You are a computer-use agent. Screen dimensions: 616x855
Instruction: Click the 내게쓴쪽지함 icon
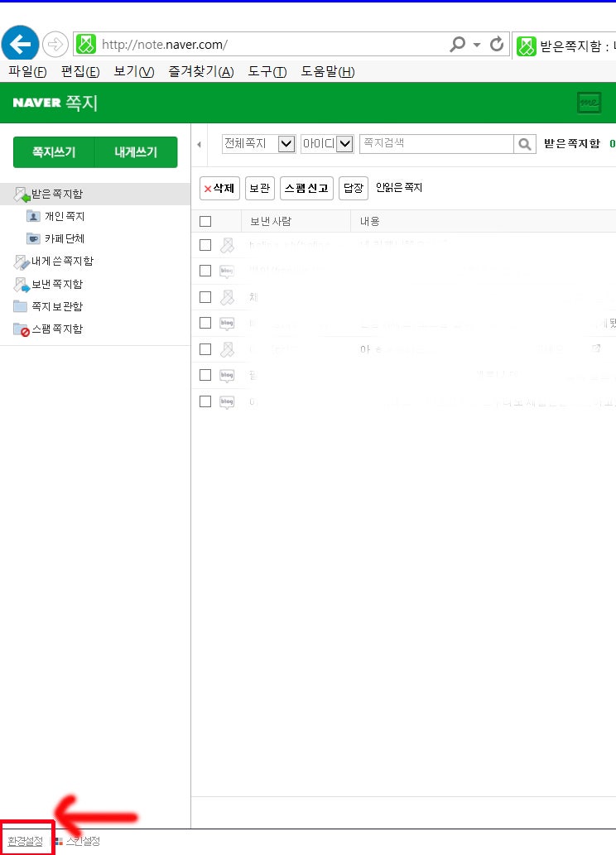click(x=22, y=262)
